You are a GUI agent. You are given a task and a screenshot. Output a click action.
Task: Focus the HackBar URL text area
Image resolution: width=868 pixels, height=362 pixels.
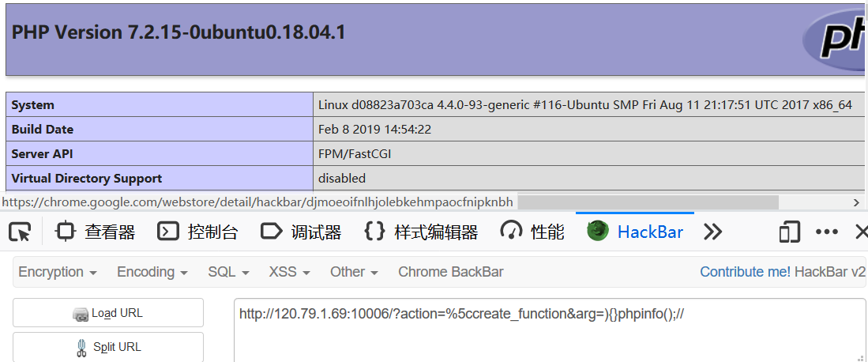[x=548, y=330]
